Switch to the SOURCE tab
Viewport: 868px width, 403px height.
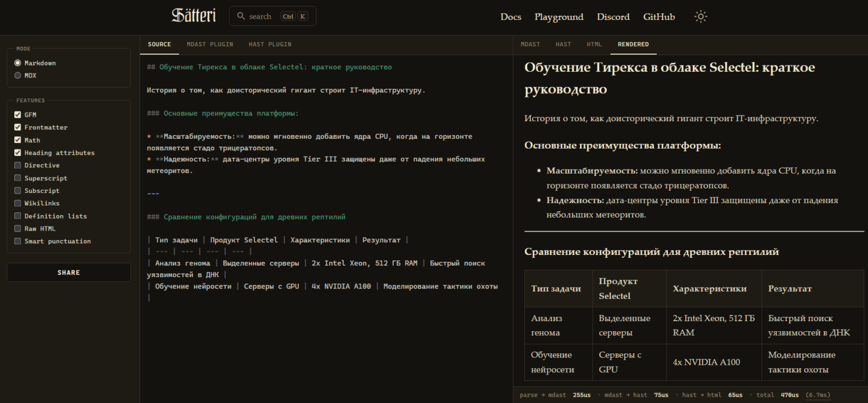[x=159, y=44]
